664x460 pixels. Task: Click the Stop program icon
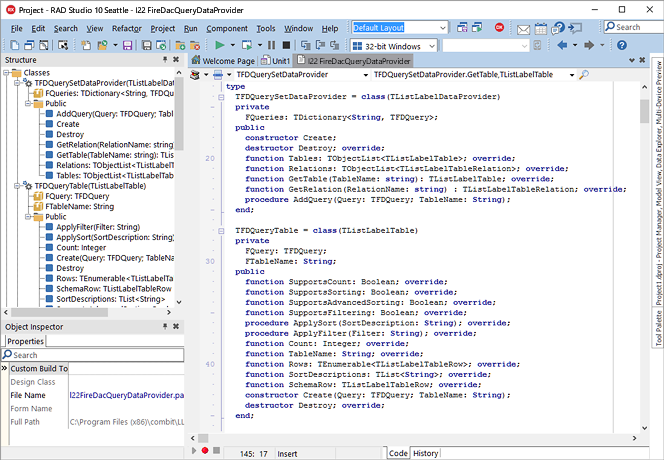[x=286, y=45]
